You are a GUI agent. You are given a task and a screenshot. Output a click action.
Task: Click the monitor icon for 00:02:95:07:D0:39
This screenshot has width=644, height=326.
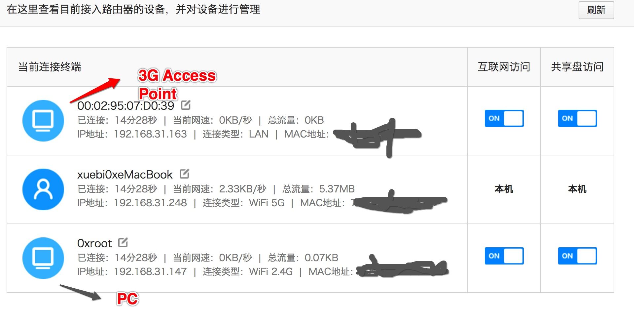[43, 120]
